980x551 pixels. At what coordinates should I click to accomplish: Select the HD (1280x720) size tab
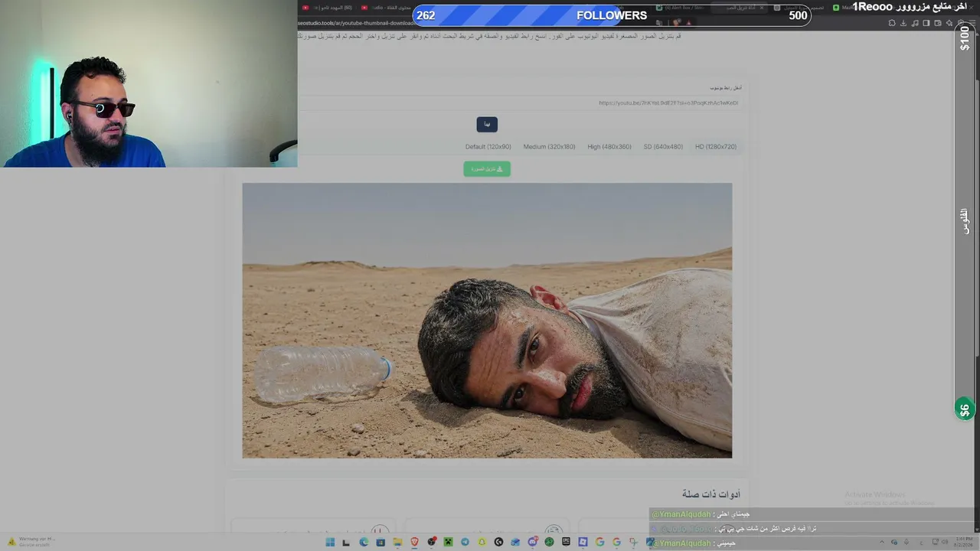(716, 147)
